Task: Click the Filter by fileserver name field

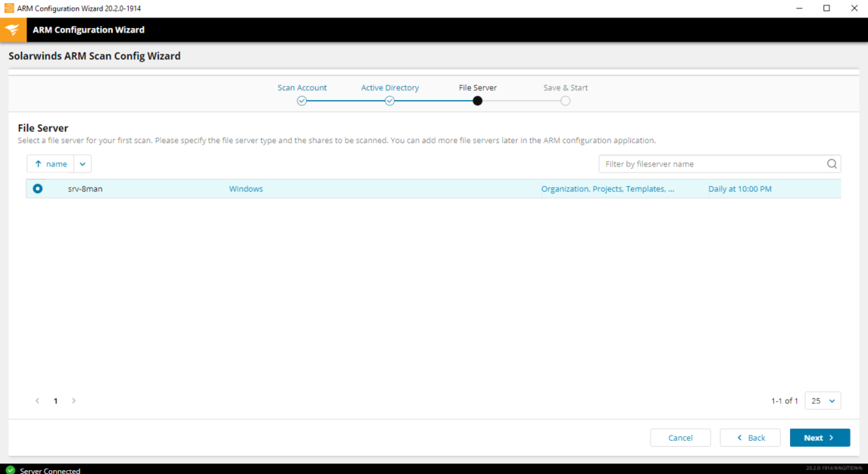Action: pos(712,164)
